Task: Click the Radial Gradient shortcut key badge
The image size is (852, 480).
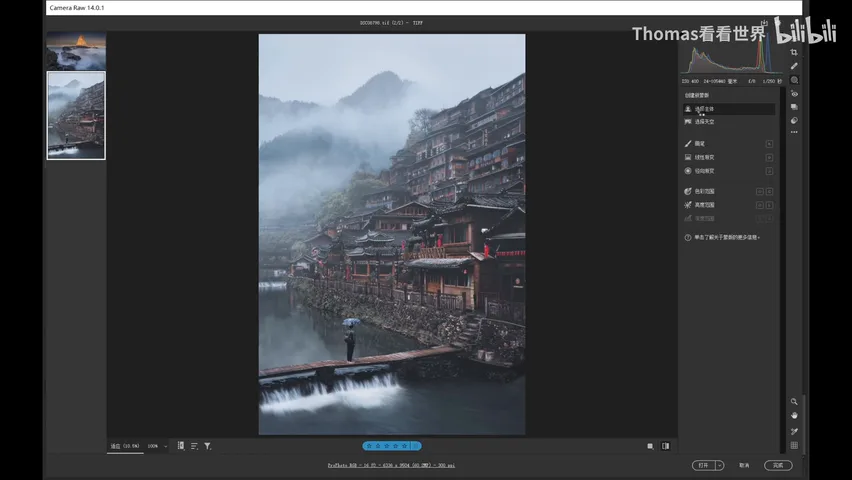Action: point(769,171)
